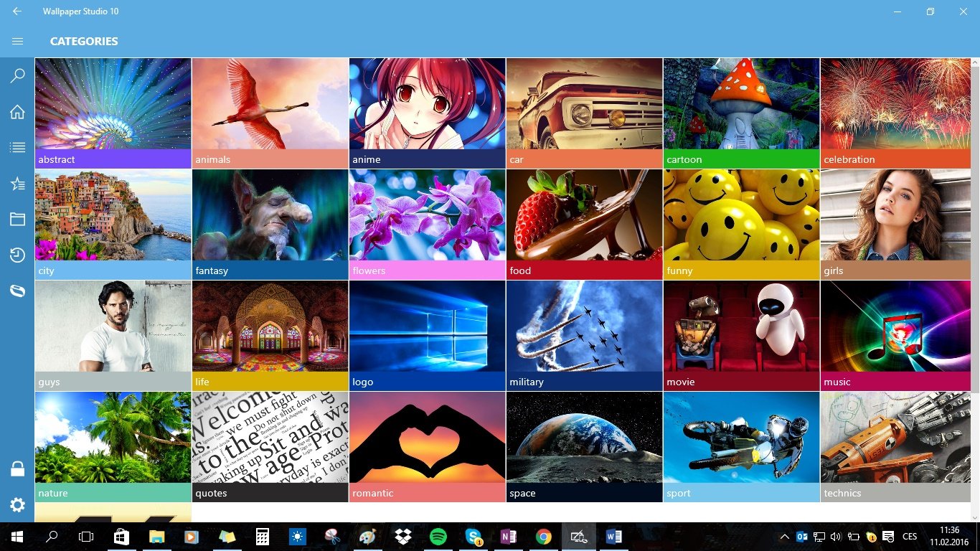Open File Explorer from the taskbar
980x551 pixels.
pos(156,537)
